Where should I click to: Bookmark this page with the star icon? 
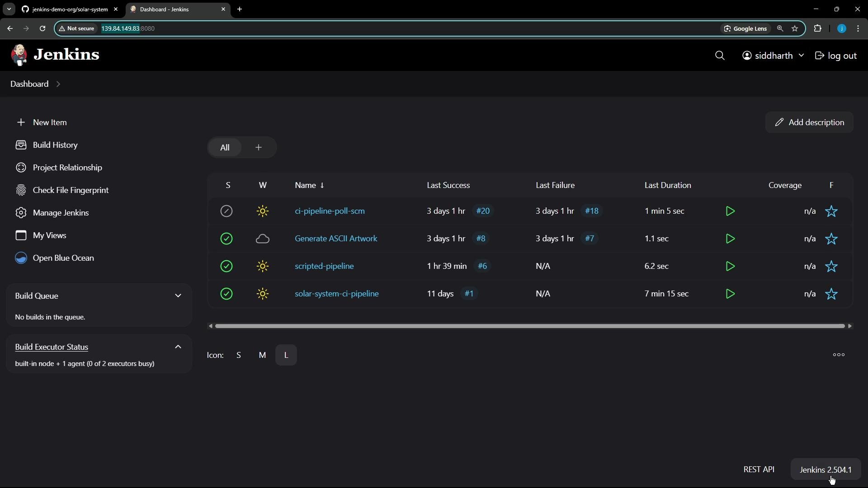point(795,28)
